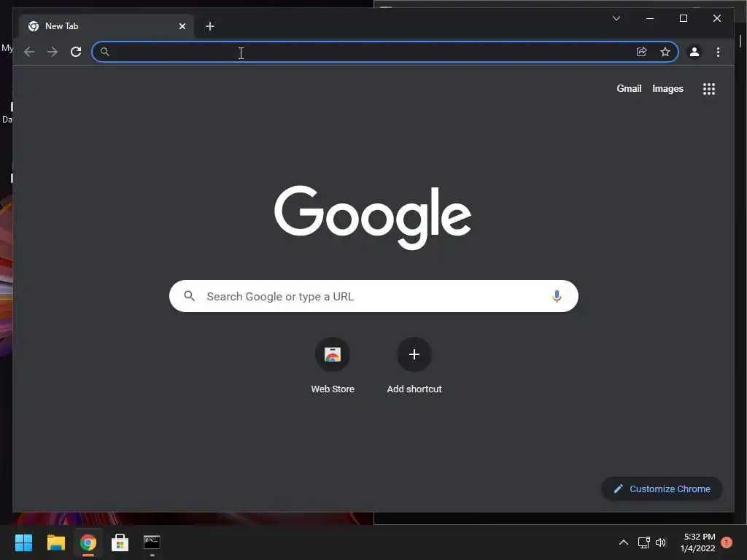This screenshot has width=747, height=560.
Task: Expand the tab search chevron
Action: [616, 18]
